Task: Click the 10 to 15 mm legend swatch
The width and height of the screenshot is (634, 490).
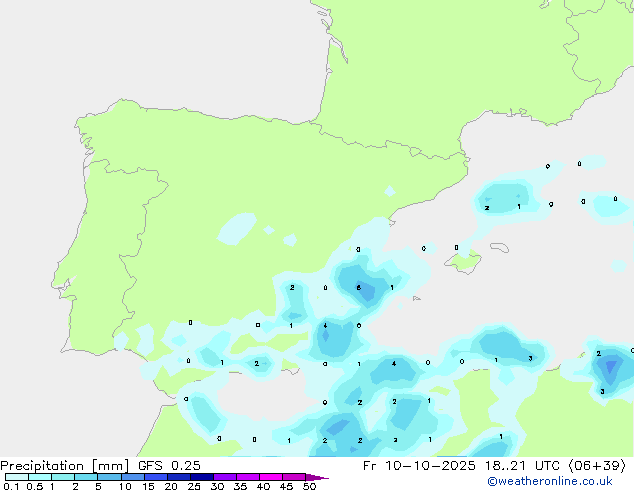Action: click(133, 477)
